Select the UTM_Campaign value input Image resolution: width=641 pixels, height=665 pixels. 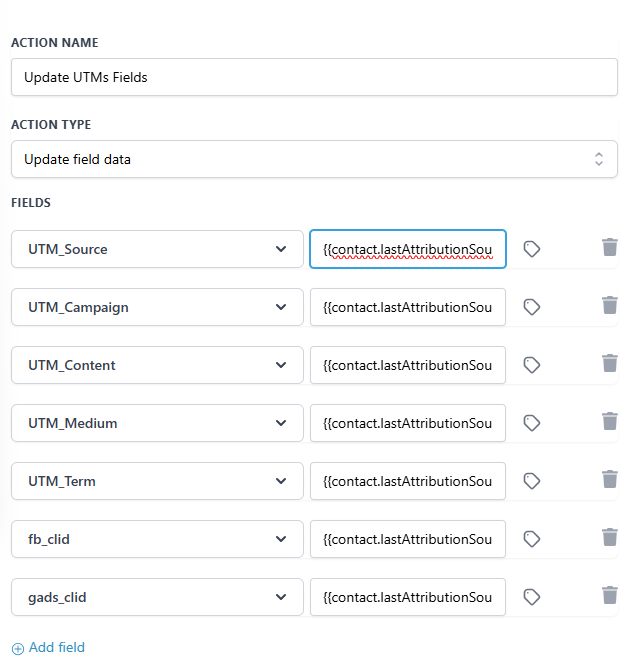(408, 307)
